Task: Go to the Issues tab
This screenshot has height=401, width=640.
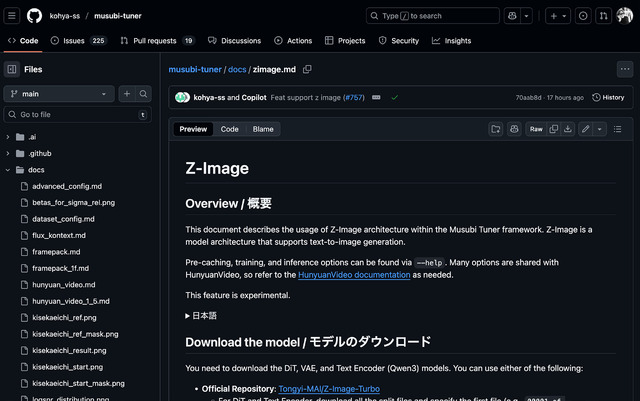Action: (78, 41)
